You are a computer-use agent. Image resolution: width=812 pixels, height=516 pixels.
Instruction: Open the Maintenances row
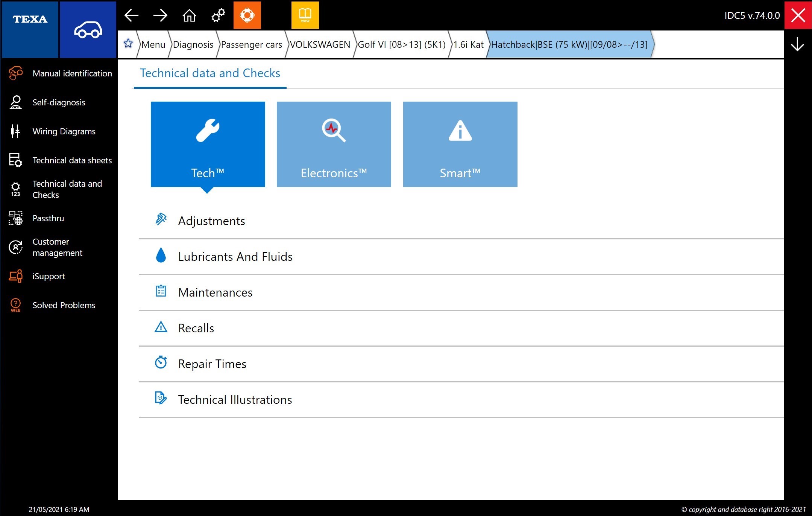461,292
